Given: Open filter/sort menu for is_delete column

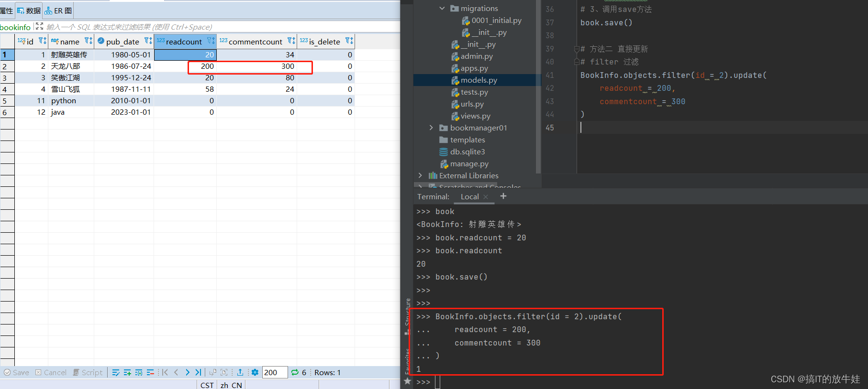Looking at the screenshot, I should pos(349,41).
